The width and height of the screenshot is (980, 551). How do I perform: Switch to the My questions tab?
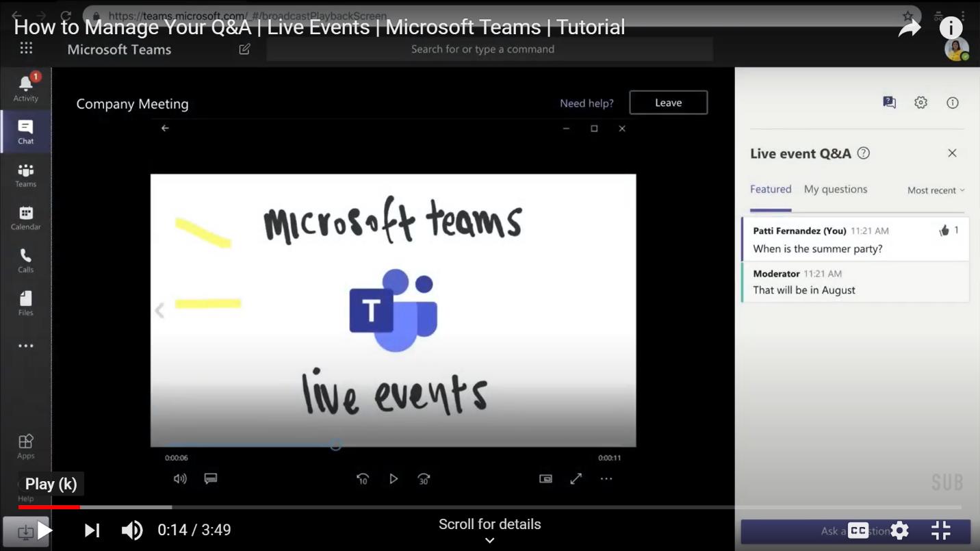(836, 190)
